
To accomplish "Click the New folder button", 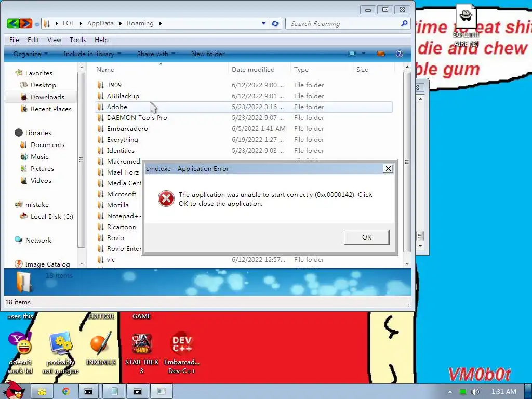I will point(208,54).
